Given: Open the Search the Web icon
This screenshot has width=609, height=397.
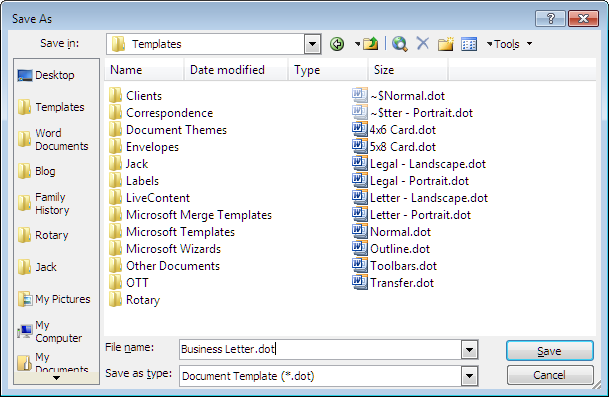Looking at the screenshot, I should point(399,44).
